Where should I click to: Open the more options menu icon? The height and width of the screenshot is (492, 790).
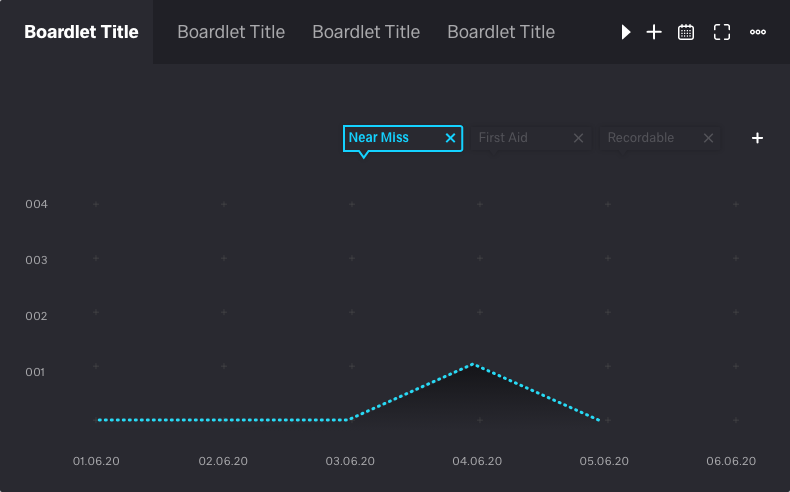tap(758, 32)
